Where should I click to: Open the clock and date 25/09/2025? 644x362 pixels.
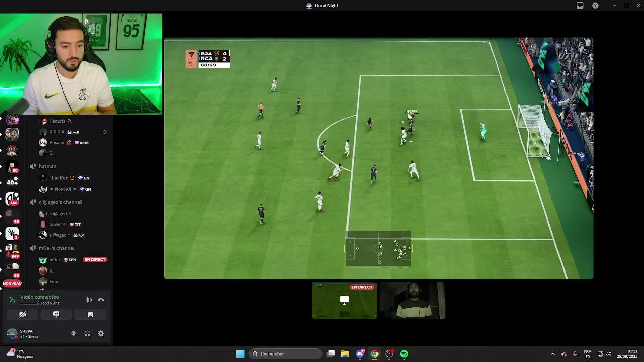click(627, 354)
